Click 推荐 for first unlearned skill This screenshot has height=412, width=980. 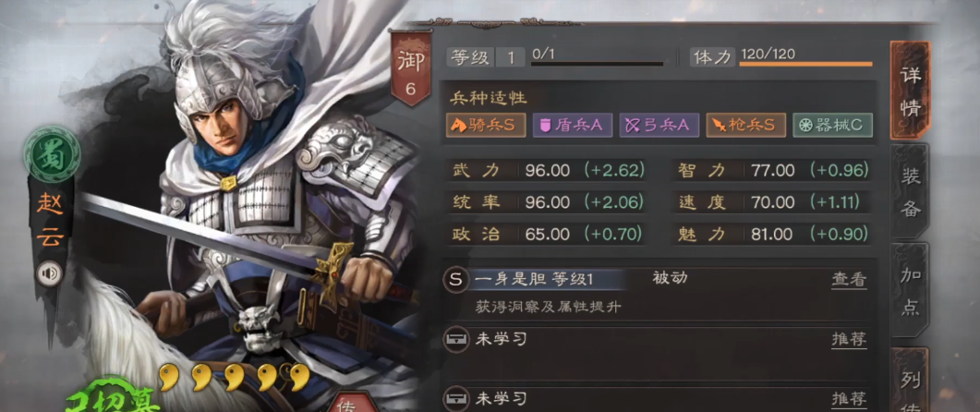(849, 339)
